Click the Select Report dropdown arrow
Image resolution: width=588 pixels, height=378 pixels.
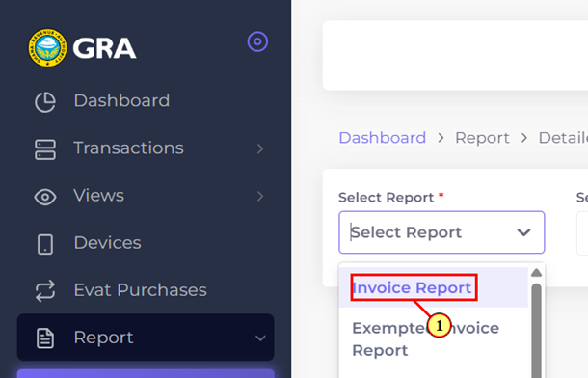point(523,232)
